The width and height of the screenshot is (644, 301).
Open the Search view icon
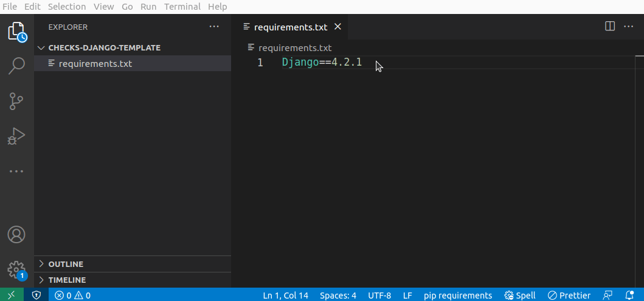[16, 66]
